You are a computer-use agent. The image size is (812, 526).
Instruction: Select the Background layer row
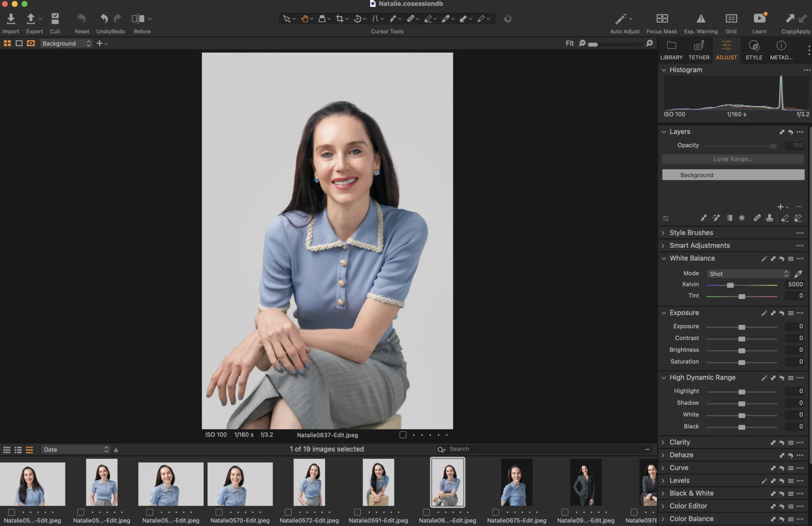point(733,175)
